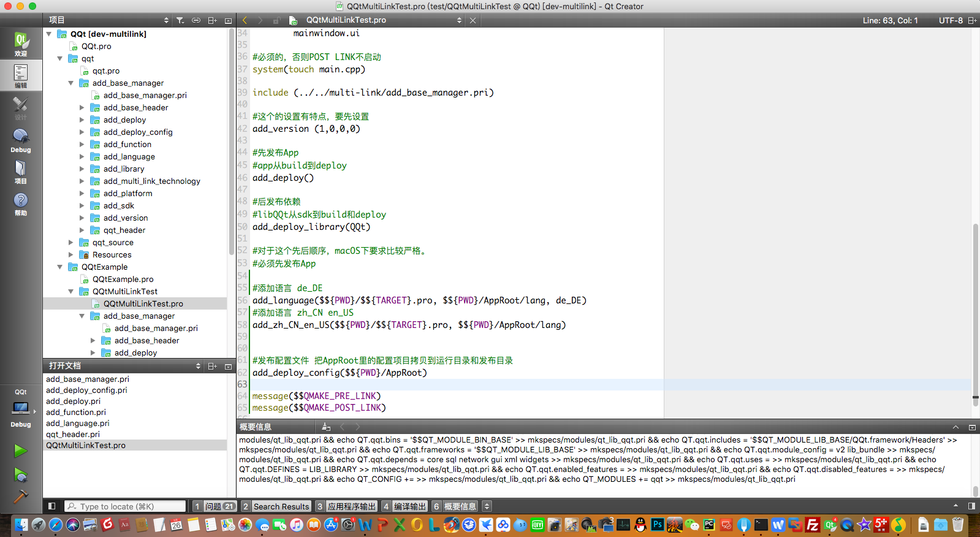
Task: Split the editor view
Action: click(x=973, y=20)
